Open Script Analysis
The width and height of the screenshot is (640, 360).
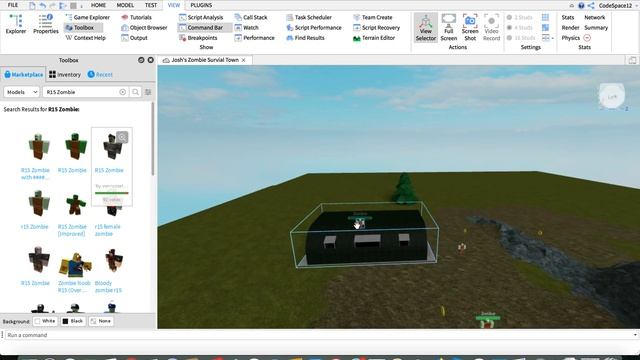click(x=201, y=17)
